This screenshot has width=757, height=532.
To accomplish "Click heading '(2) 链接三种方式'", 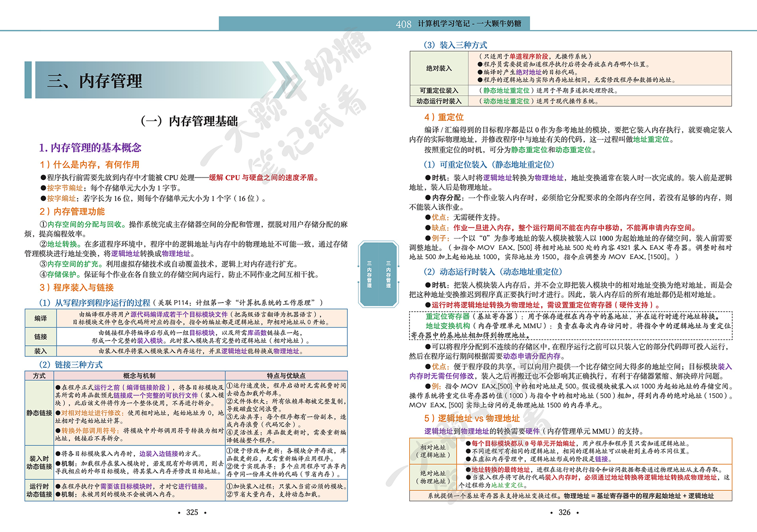I will 71,365.
